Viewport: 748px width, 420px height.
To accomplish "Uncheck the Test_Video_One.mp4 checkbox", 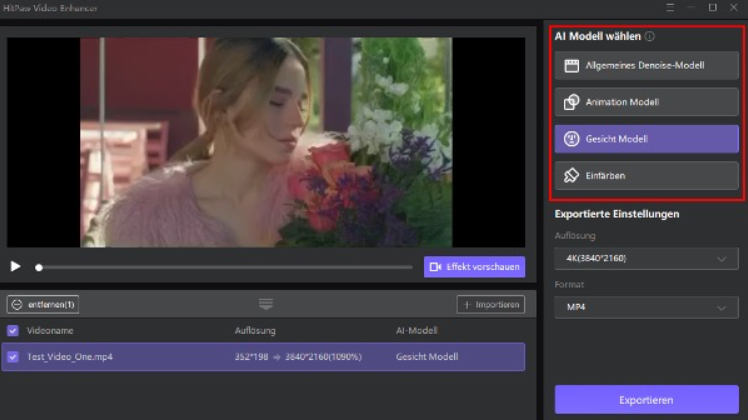I will click(13, 356).
